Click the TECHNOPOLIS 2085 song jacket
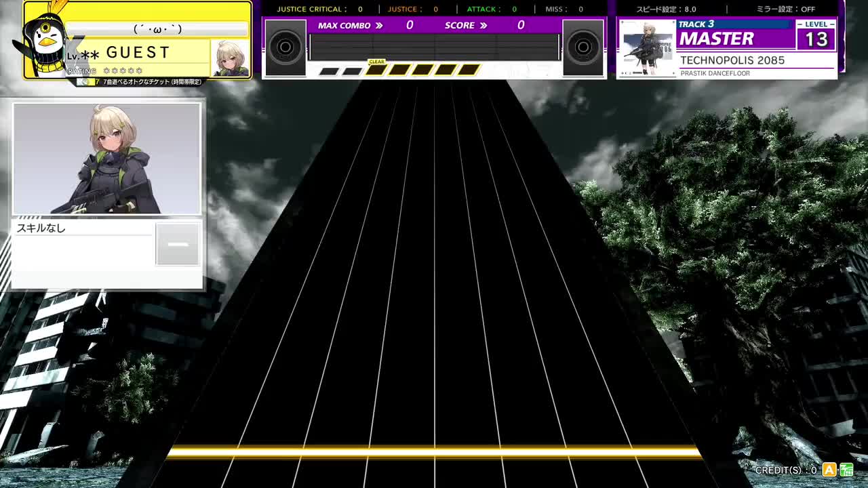The image size is (868, 488). point(648,47)
